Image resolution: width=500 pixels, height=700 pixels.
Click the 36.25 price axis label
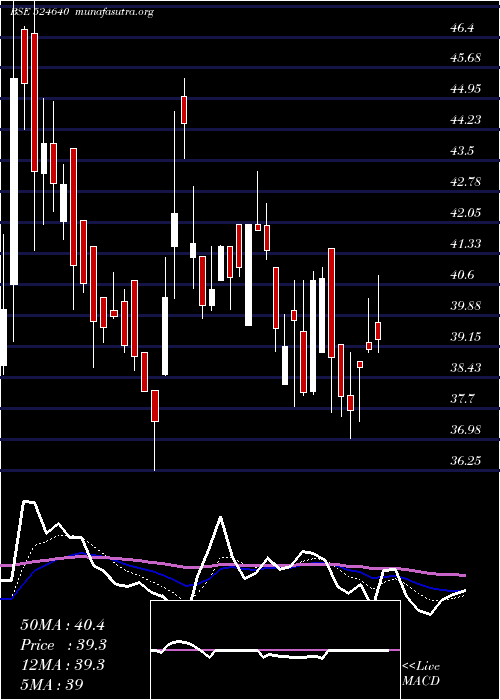point(466,461)
